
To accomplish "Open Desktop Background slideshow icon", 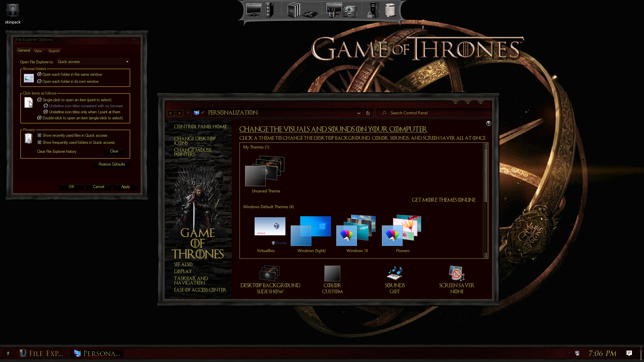I will (270, 274).
